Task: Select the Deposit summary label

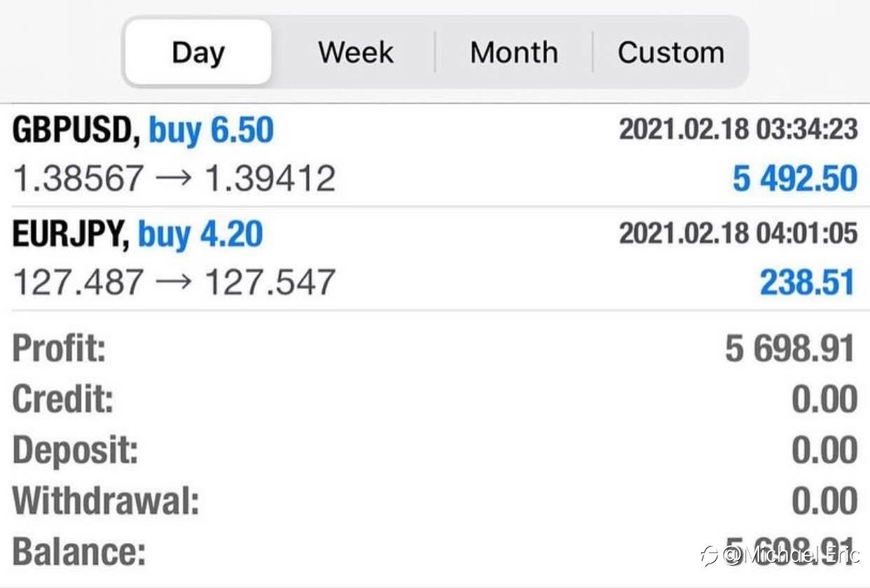Action: [x=75, y=450]
